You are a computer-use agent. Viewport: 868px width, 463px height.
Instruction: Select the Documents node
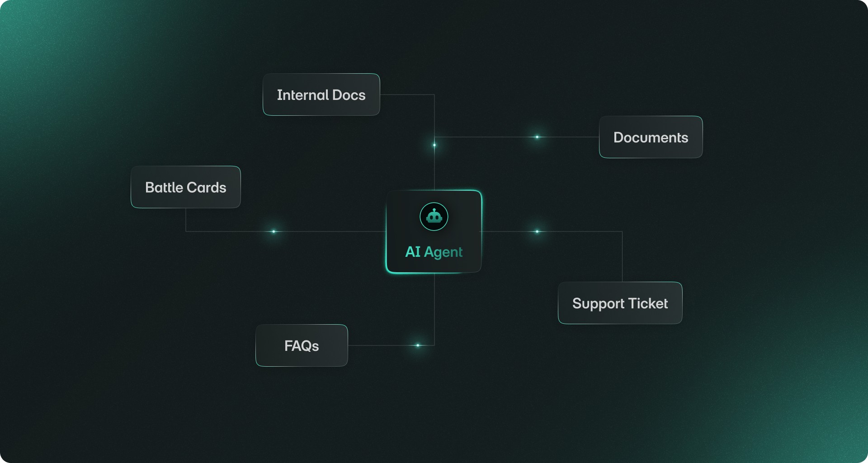[x=651, y=137]
